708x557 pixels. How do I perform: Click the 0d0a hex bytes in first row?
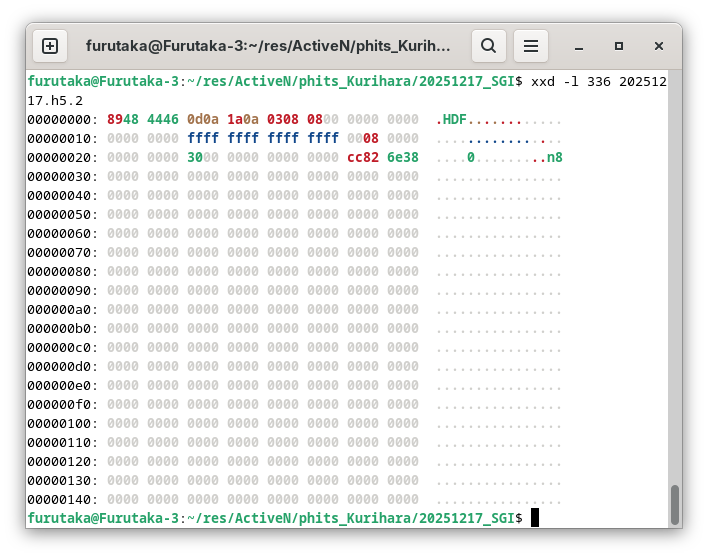[203, 120]
